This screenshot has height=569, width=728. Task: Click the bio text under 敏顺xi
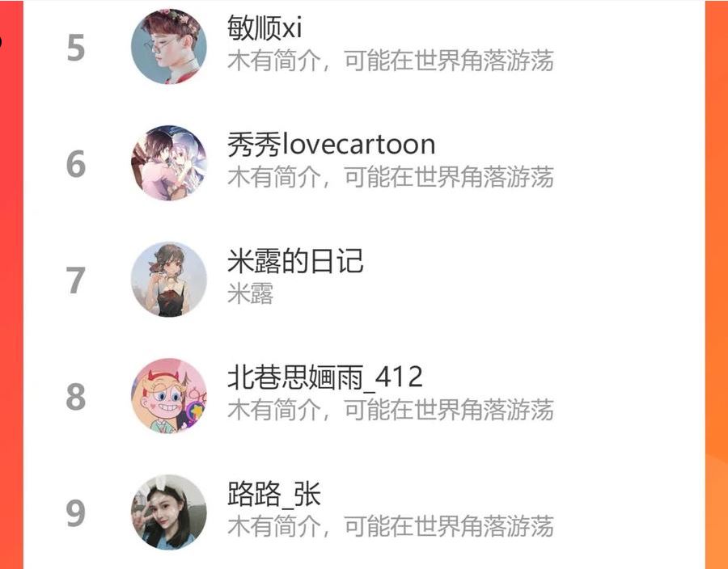pyautogui.click(x=391, y=61)
